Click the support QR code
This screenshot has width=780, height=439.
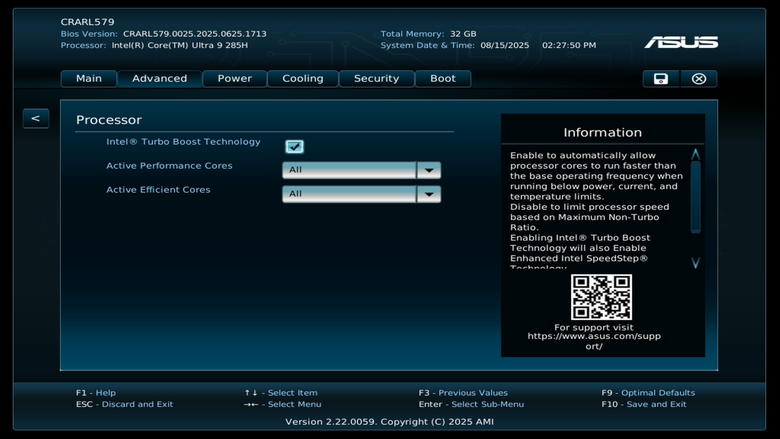[601, 297]
